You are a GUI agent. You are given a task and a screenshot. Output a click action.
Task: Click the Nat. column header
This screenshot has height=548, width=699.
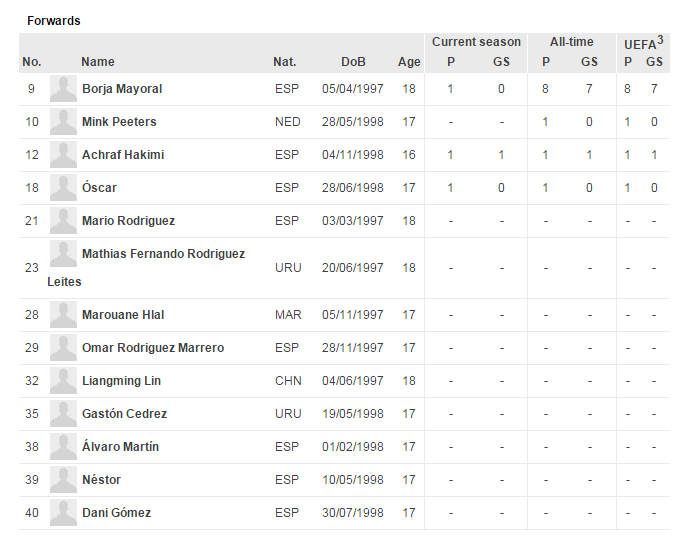coord(284,62)
